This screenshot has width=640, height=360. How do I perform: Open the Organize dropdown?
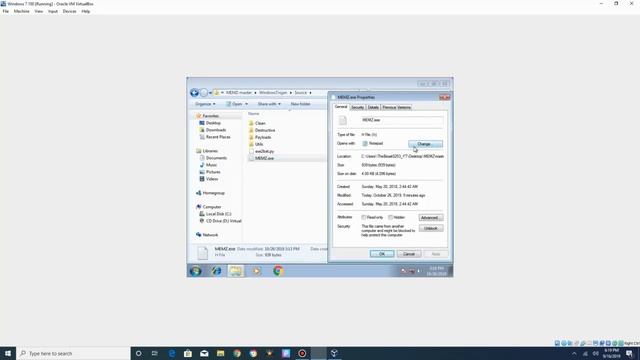[x=205, y=104]
